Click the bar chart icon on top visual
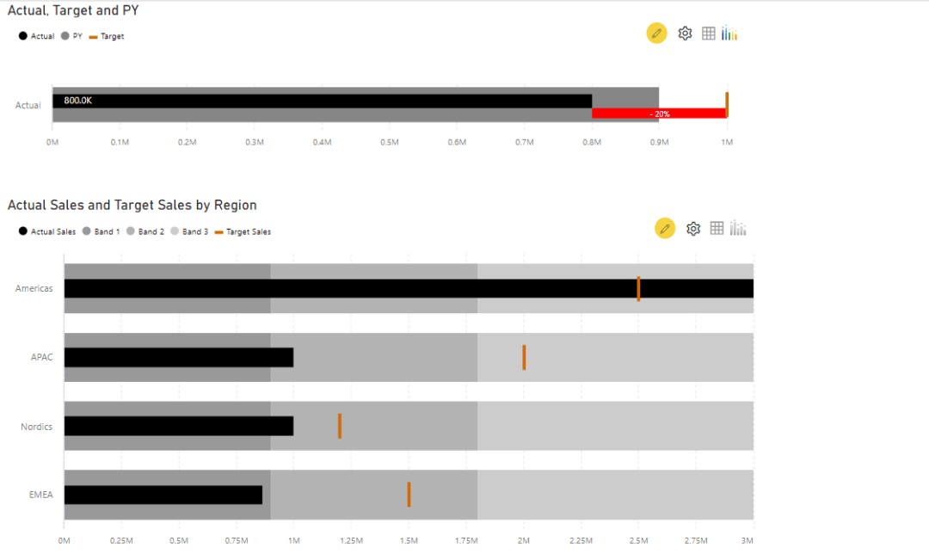Image resolution: width=929 pixels, height=560 pixels. click(729, 33)
